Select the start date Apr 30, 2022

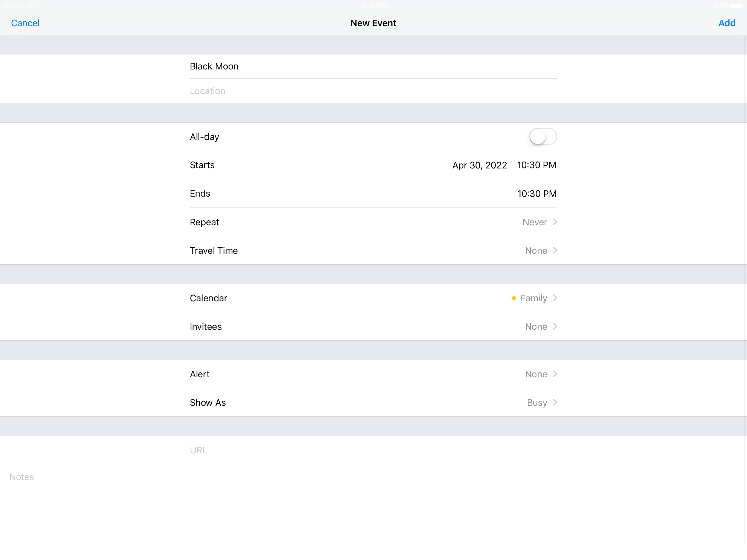click(x=479, y=165)
